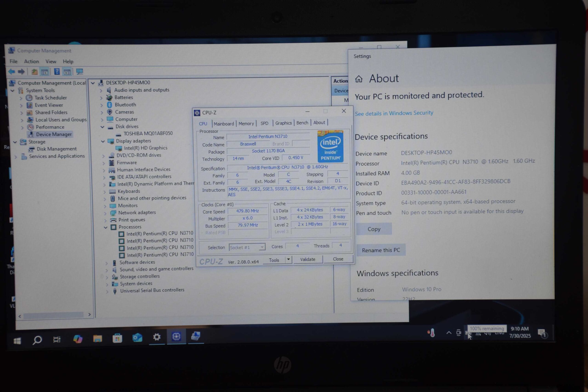Click Rename this PC button
The width and height of the screenshot is (588, 392).
[x=381, y=250]
